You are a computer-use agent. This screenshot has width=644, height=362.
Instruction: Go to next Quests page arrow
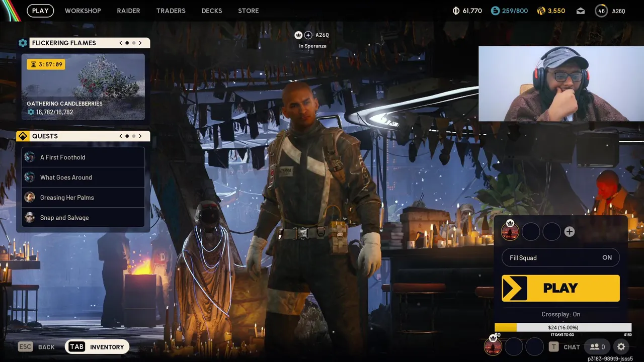pos(140,136)
